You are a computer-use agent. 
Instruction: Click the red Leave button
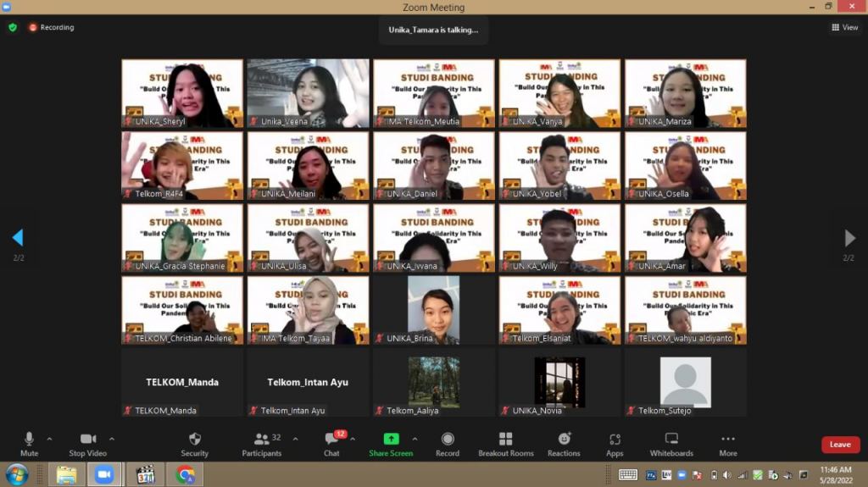pos(840,445)
